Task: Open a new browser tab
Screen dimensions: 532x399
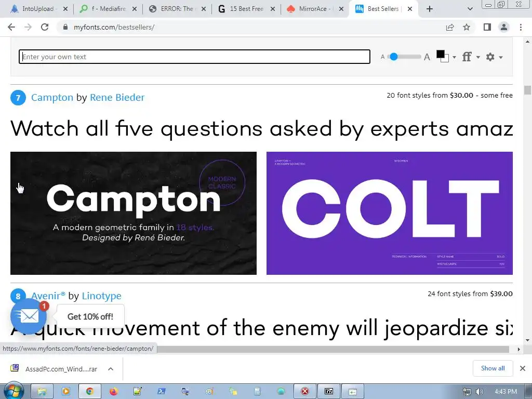Action: [430, 9]
